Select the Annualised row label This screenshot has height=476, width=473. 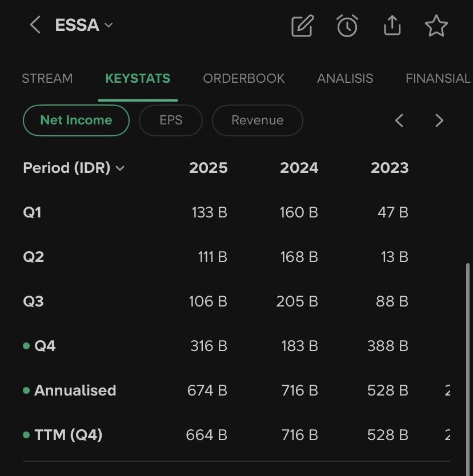75,390
